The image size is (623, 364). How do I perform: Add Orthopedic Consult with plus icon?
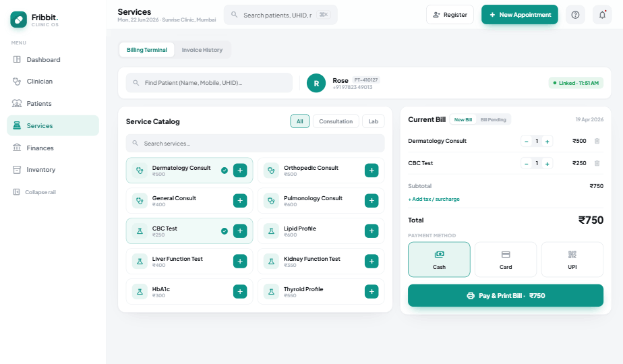point(372,171)
